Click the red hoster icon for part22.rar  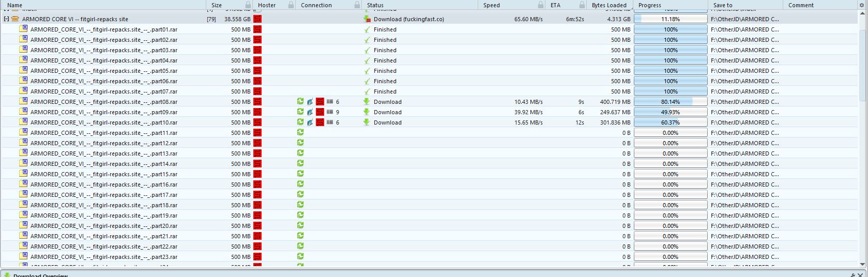point(257,247)
